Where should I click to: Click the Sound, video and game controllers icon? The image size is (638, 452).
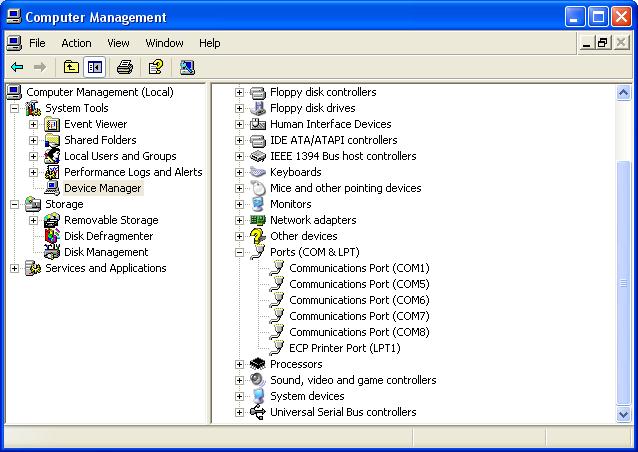pos(258,380)
